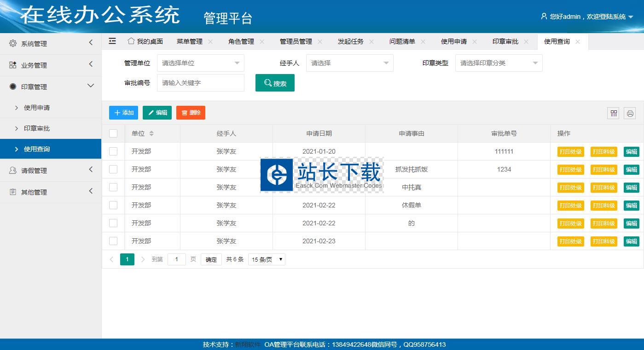Click the column filter grid icon

coord(613,113)
